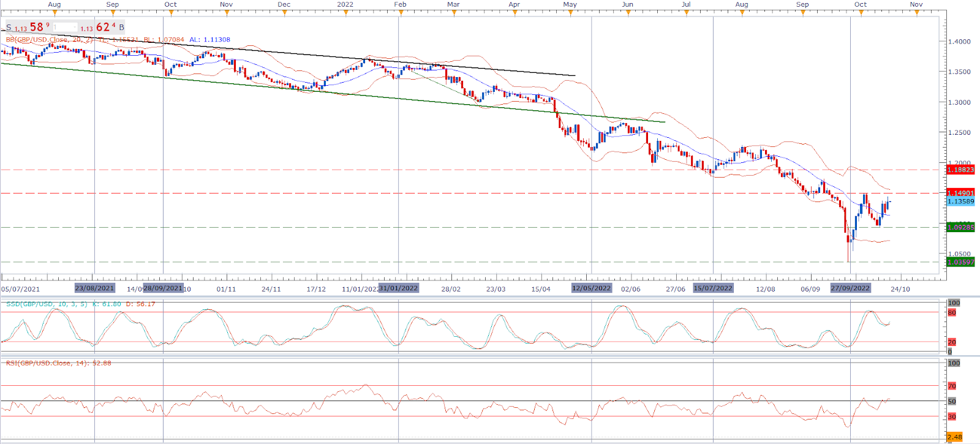Image resolution: width=980 pixels, height=444 pixels.
Task: Click the 05/07/2021 date on time axis
Action: point(20,289)
